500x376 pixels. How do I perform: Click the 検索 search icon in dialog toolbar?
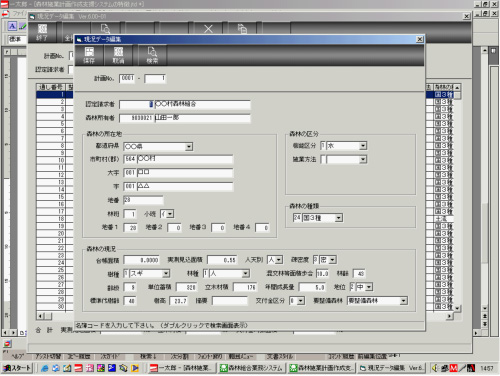point(152,55)
